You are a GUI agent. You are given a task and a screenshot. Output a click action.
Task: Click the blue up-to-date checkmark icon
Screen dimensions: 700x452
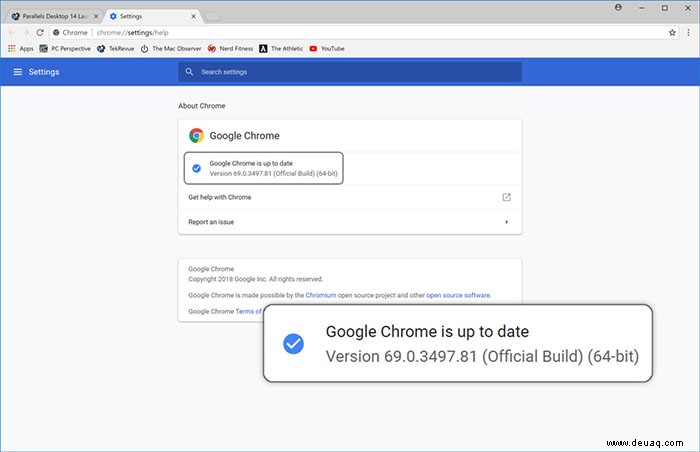pos(196,168)
